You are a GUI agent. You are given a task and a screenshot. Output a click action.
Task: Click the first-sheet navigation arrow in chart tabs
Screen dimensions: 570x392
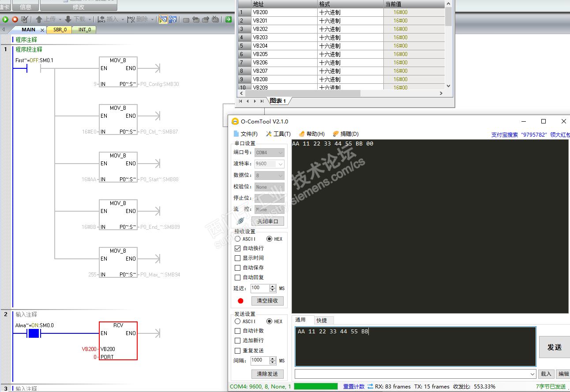pyautogui.click(x=240, y=101)
